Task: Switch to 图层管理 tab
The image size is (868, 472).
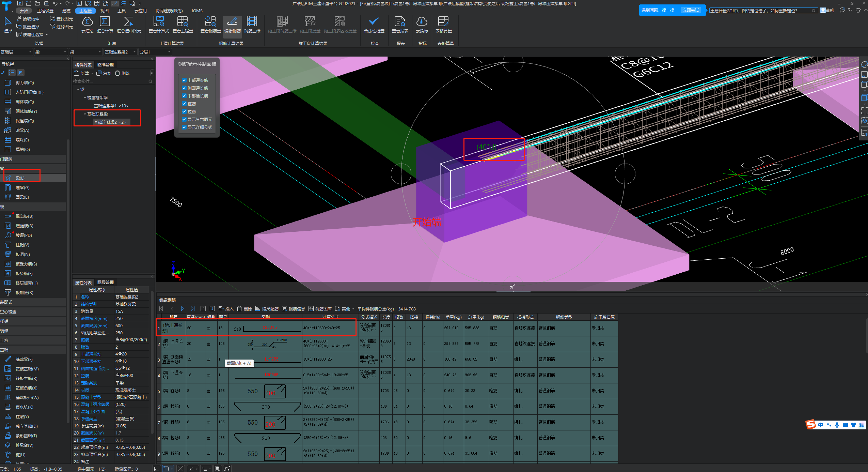Action: 106,282
